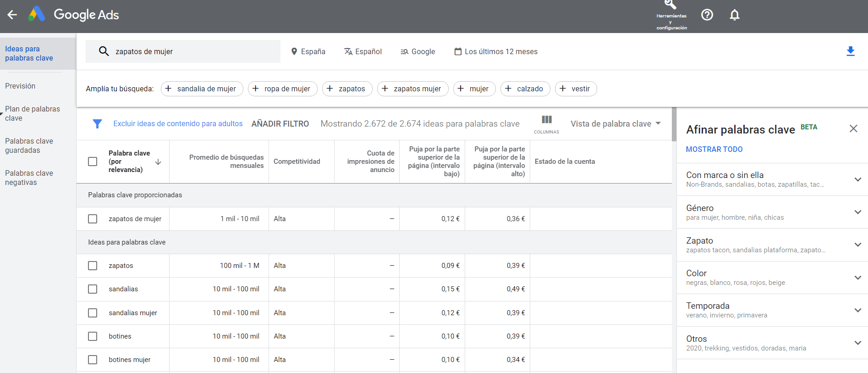This screenshot has width=868, height=373.
Task: Open Previsión in the sidebar
Action: [20, 86]
